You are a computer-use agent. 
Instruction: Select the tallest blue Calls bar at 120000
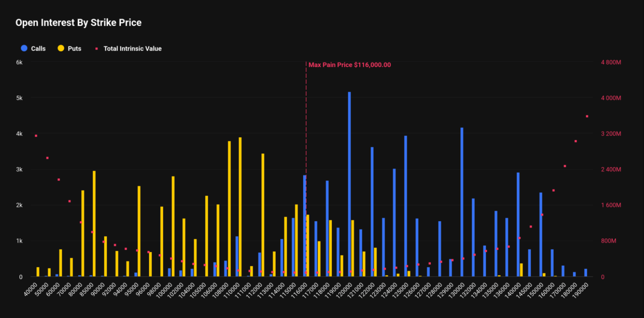tap(349, 184)
